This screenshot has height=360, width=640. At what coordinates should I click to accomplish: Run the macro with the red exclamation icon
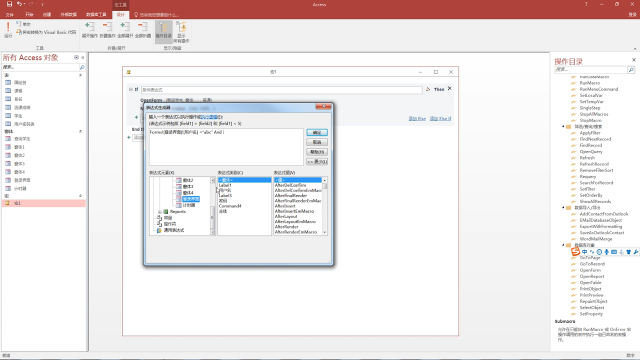(x=8, y=30)
